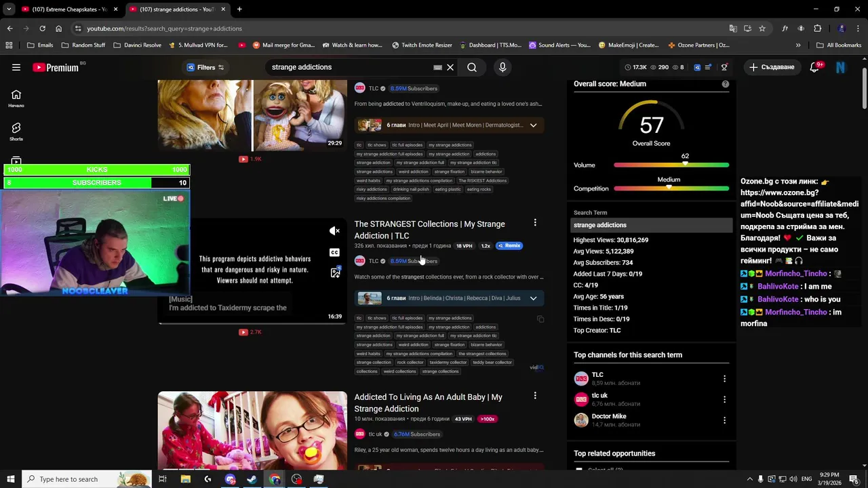Expand chapters of Intro Meet April video
This screenshot has width=868, height=488.
coord(534,125)
